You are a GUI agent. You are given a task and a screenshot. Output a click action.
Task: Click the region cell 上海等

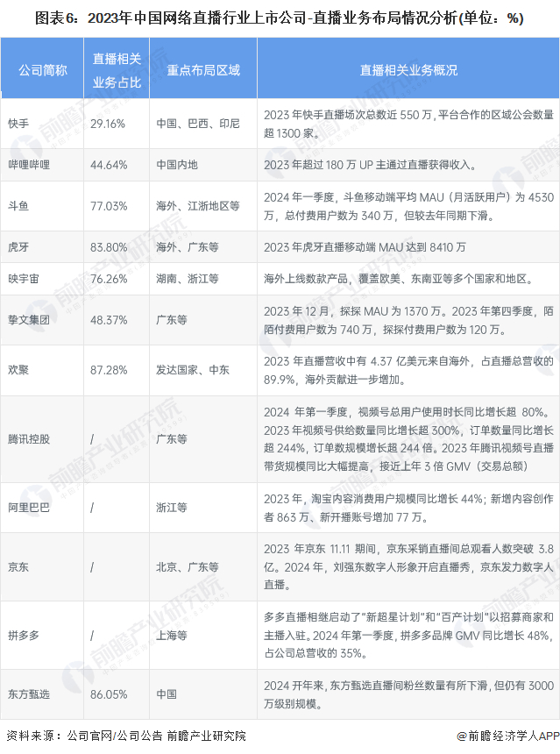172,636
